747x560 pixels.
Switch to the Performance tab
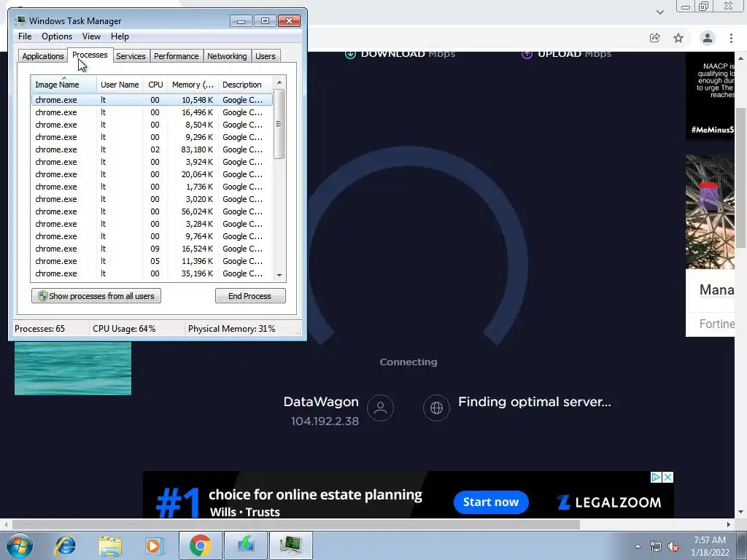[x=177, y=56]
